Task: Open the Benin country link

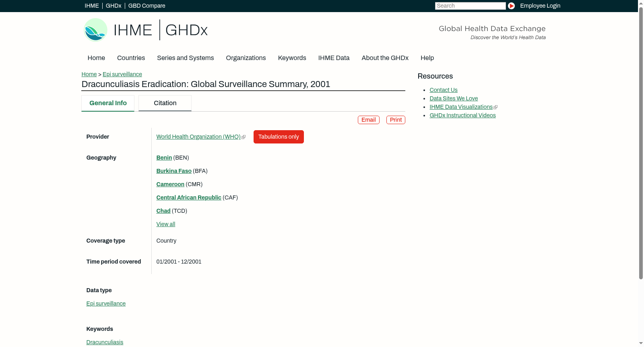Action: (164, 158)
